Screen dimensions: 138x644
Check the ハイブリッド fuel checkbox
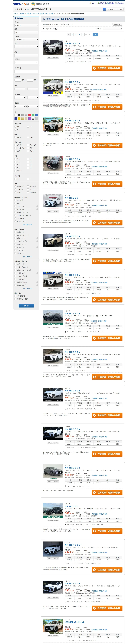point(15,148)
